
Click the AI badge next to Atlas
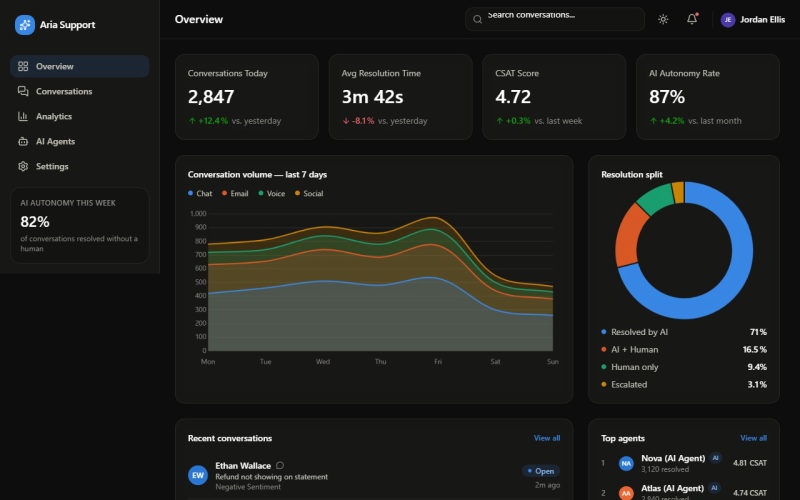click(x=714, y=488)
